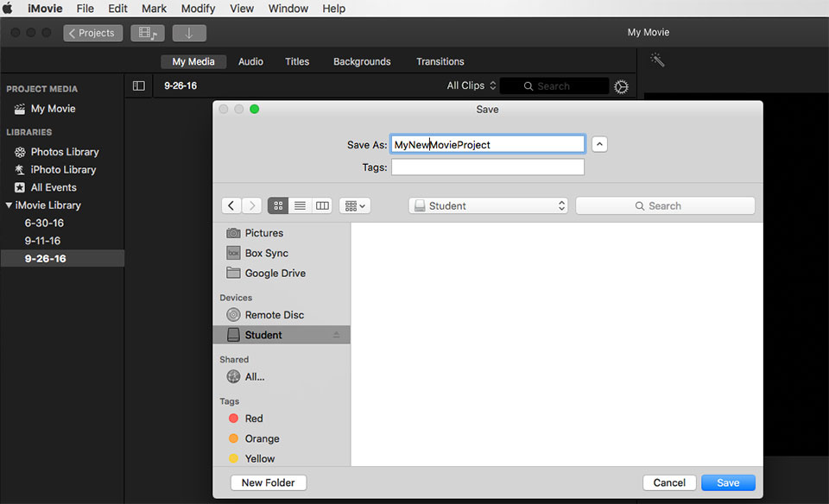Switch to the My Media tab
The height and width of the screenshot is (504, 829).
(193, 62)
